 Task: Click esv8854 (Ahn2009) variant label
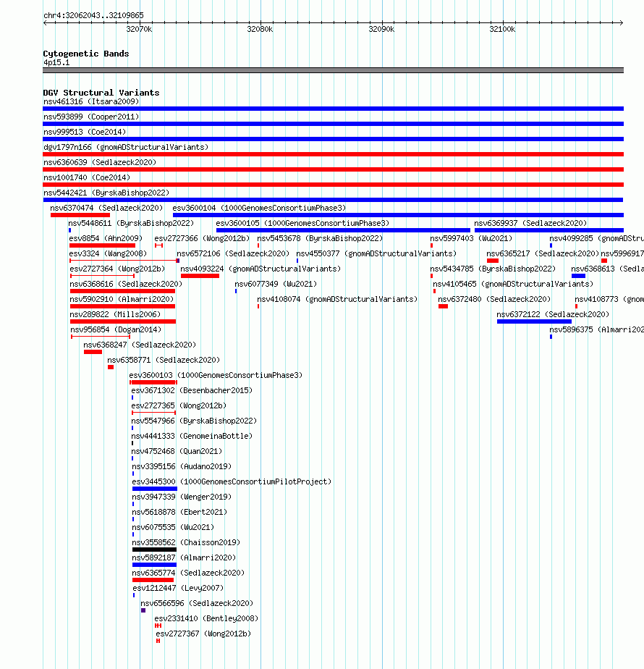(x=106, y=238)
